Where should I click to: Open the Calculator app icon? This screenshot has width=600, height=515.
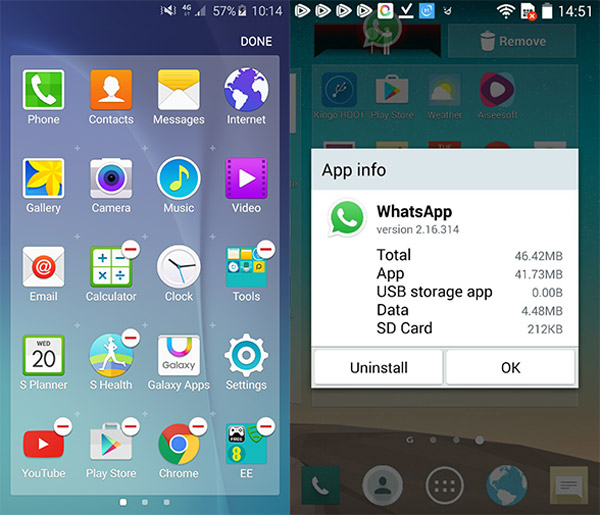coord(111,267)
